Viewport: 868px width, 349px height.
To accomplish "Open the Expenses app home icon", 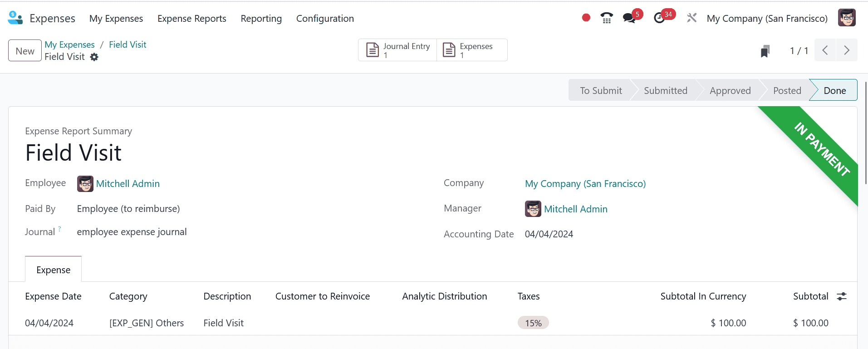I will pyautogui.click(x=15, y=18).
